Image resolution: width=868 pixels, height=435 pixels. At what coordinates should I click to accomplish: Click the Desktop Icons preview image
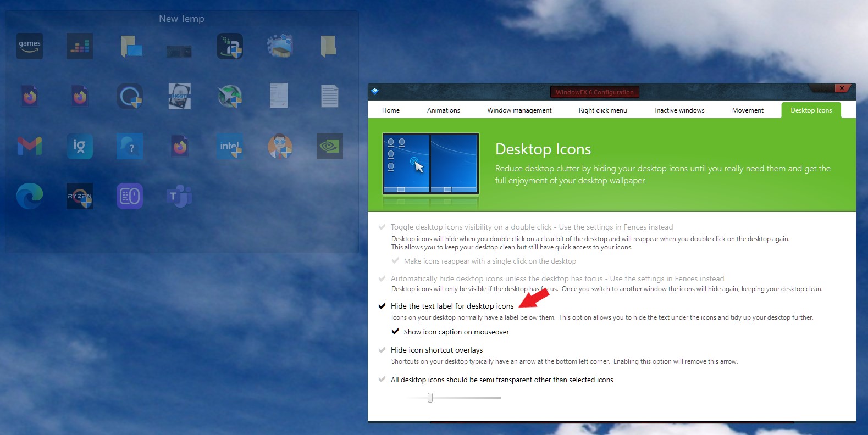(x=430, y=164)
